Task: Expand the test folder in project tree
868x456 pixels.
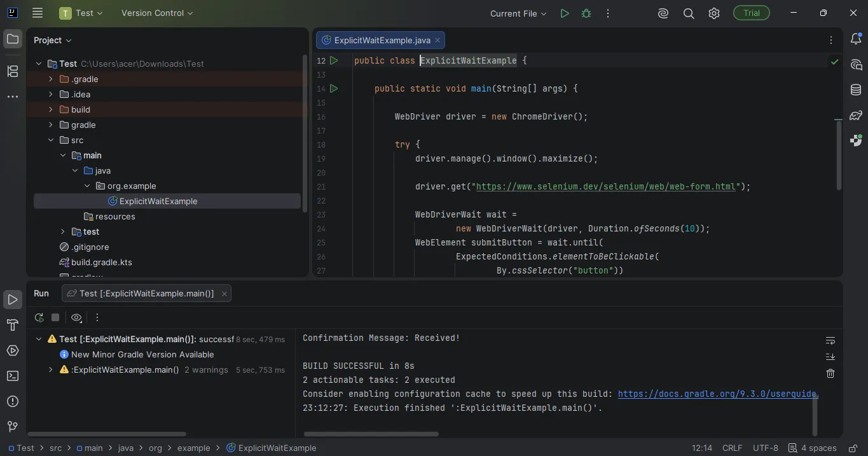Action: 63,231
